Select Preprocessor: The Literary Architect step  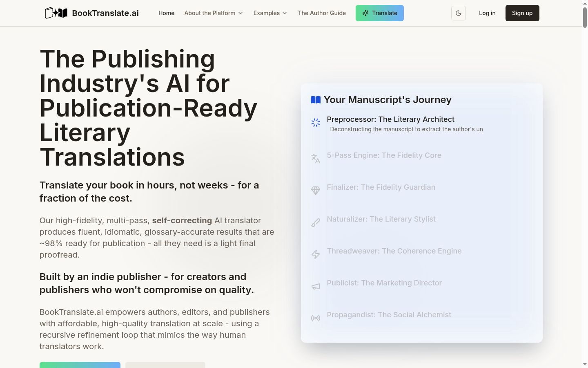click(390, 119)
